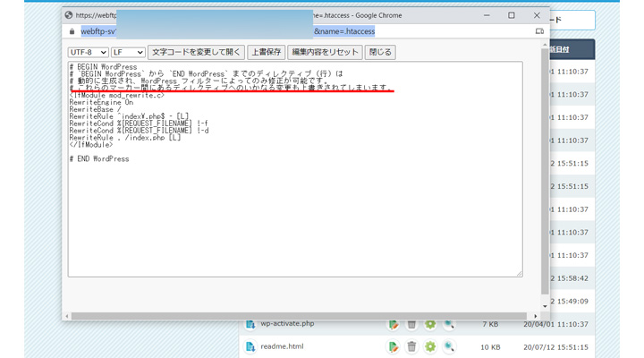Open the LF line-ending dropdown
This screenshot has height=358, width=644.
[x=128, y=52]
